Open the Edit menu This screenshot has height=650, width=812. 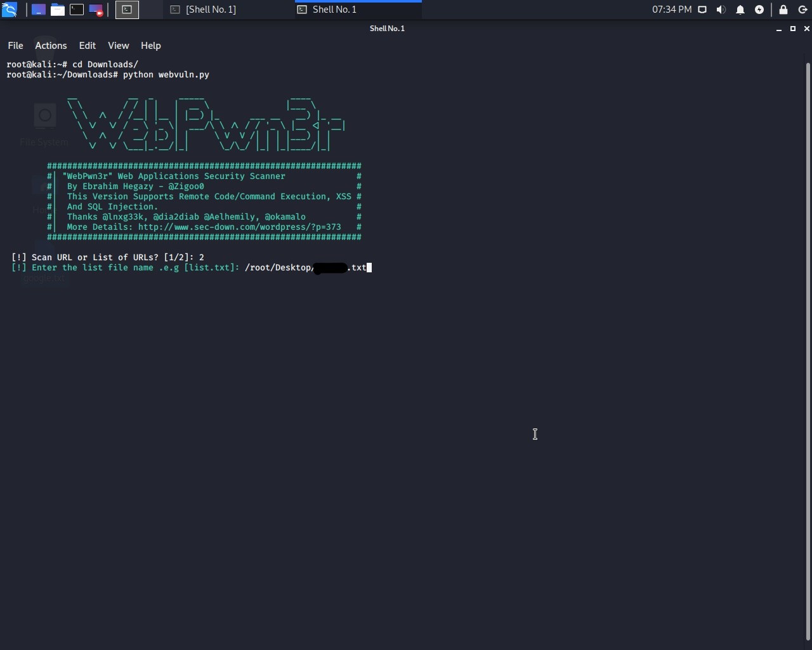tap(88, 46)
